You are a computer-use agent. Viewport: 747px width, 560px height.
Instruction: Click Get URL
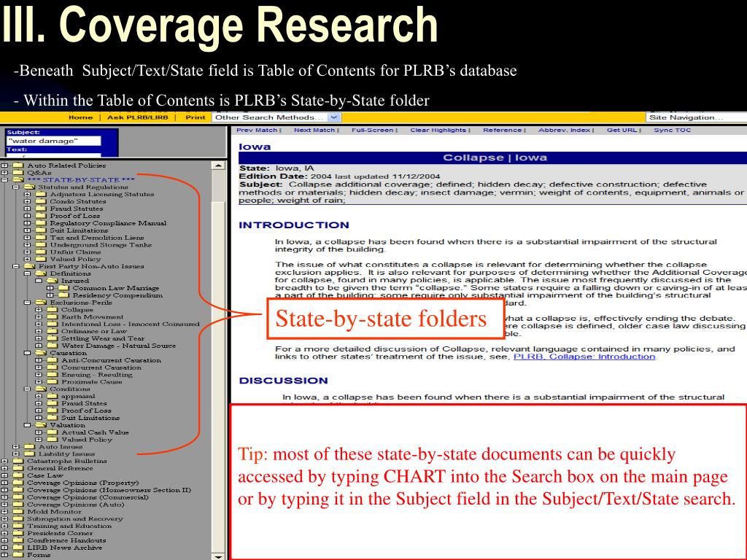[x=622, y=130]
